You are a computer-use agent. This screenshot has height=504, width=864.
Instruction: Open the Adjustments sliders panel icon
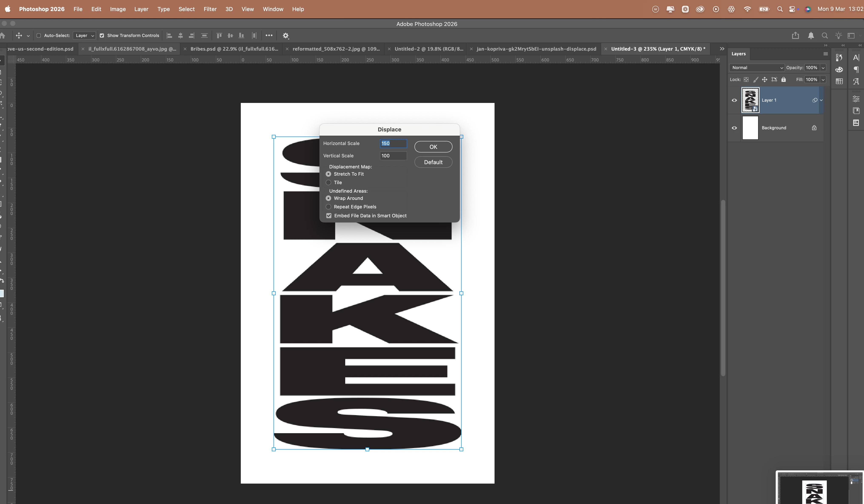(x=856, y=99)
